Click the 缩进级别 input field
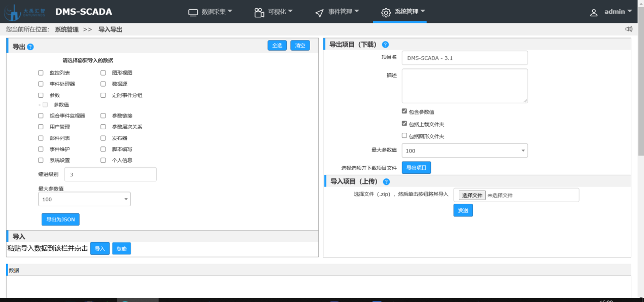Screen dimensions: 644x302 point(111,174)
